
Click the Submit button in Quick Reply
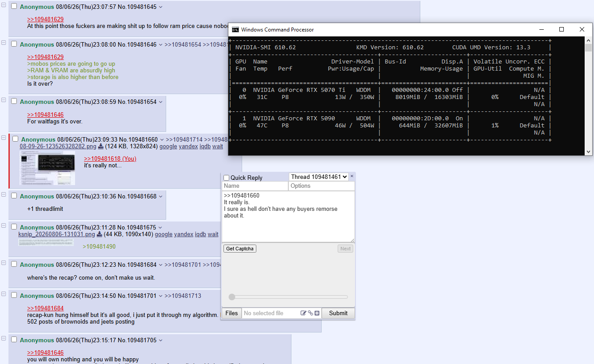(x=338, y=313)
